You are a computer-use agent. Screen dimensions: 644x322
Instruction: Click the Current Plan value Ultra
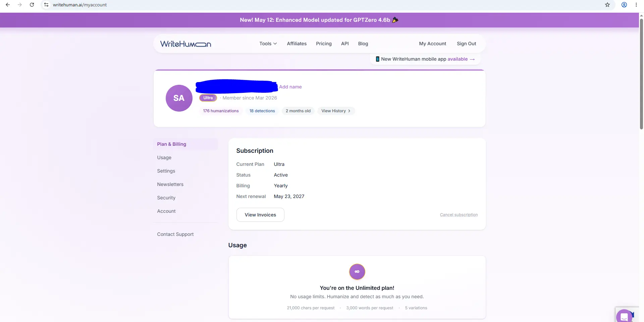pos(279,164)
